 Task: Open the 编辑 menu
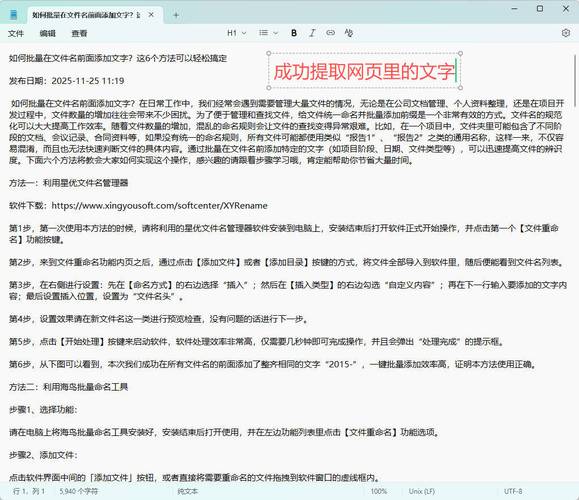48,34
